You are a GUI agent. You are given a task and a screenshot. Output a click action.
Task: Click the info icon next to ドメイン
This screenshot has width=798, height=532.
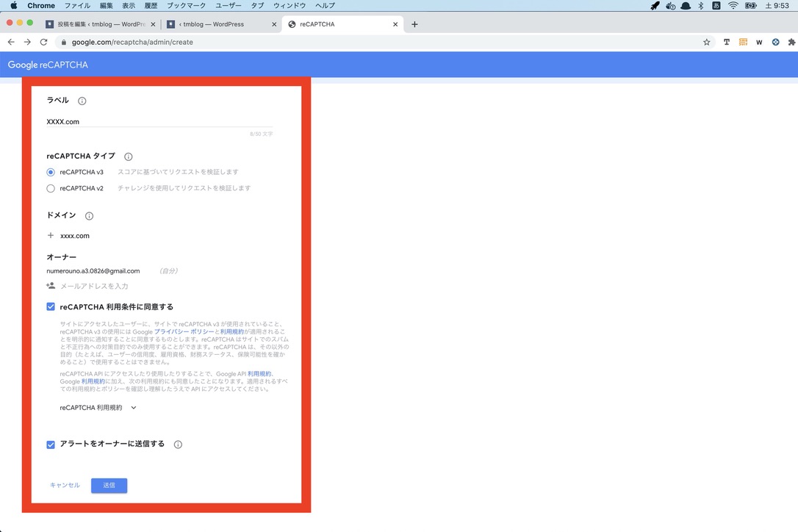pyautogui.click(x=89, y=216)
